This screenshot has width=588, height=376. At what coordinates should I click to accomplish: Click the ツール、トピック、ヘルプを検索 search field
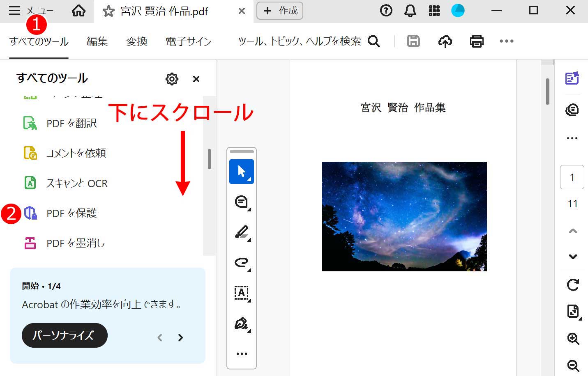pos(300,41)
